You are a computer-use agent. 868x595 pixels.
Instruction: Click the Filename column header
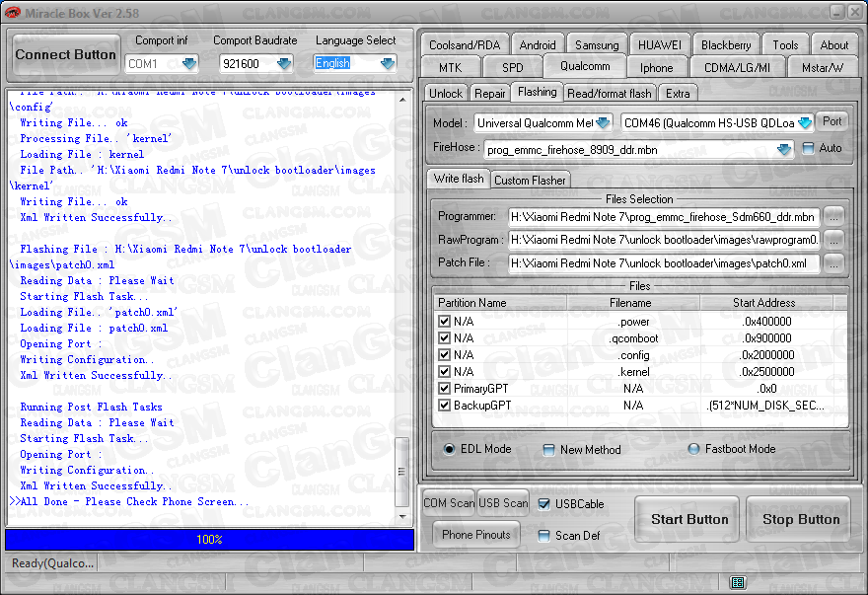point(632,303)
